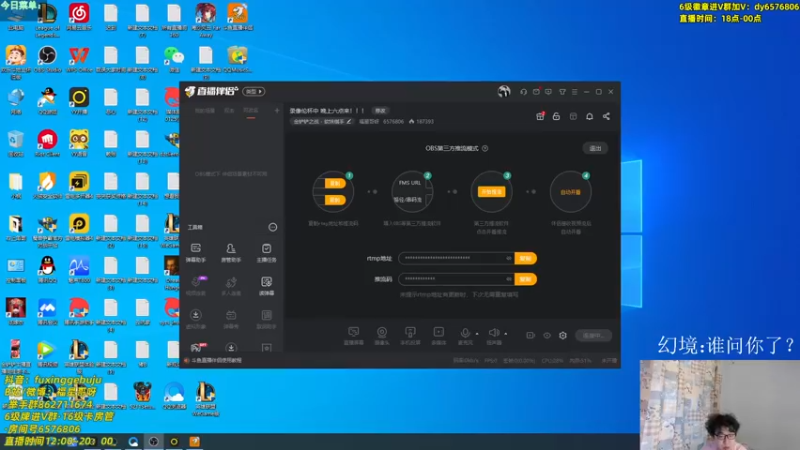Click the Edge browser icon on the taskbar

133,442
